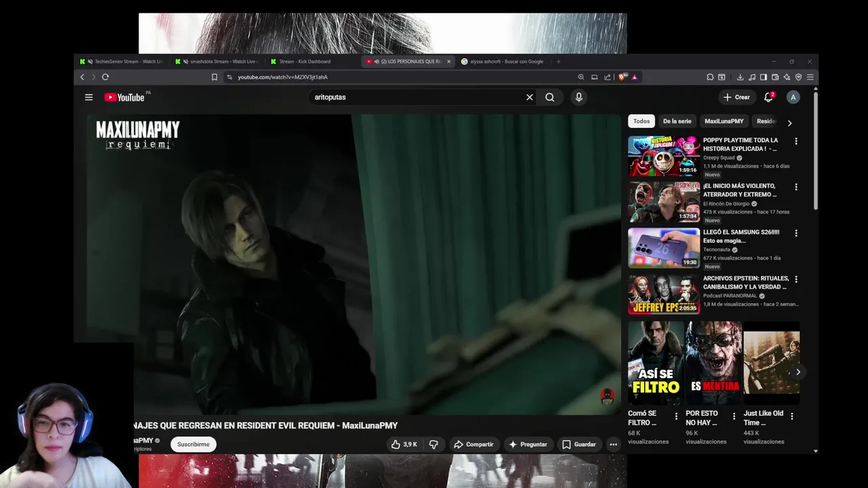Select the De la serie chip
Viewport: 868px width, 488px height.
[677, 121]
